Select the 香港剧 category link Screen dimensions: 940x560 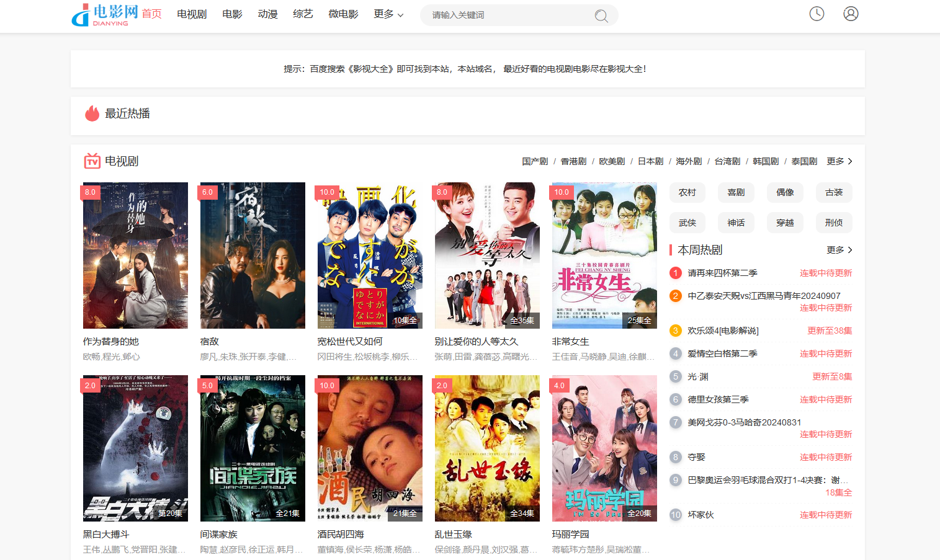573,161
